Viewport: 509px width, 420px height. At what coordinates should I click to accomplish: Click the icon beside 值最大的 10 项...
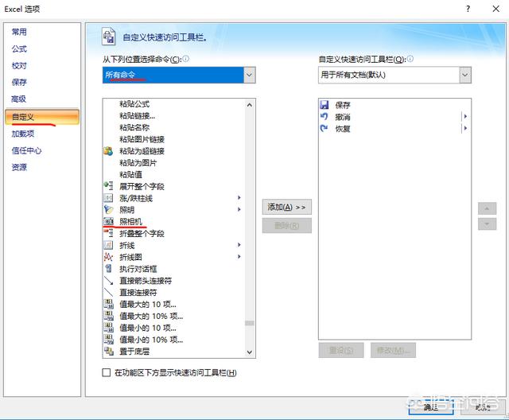tap(108, 304)
